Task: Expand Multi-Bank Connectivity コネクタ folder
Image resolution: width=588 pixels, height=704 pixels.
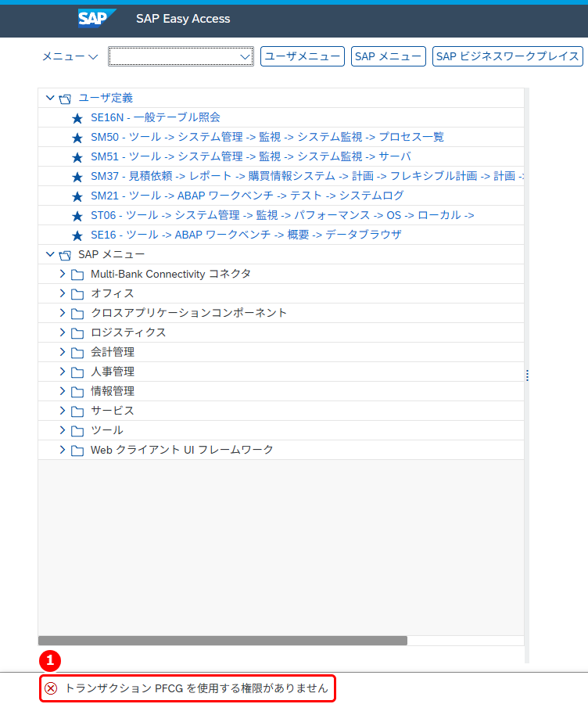Action: [x=63, y=274]
